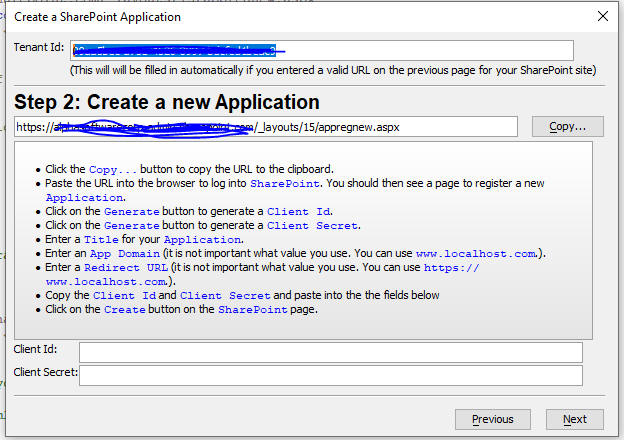Image resolution: width=624 pixels, height=440 pixels.
Task: Click the note '(This will will be filled in automatically...'
Action: click(x=333, y=70)
